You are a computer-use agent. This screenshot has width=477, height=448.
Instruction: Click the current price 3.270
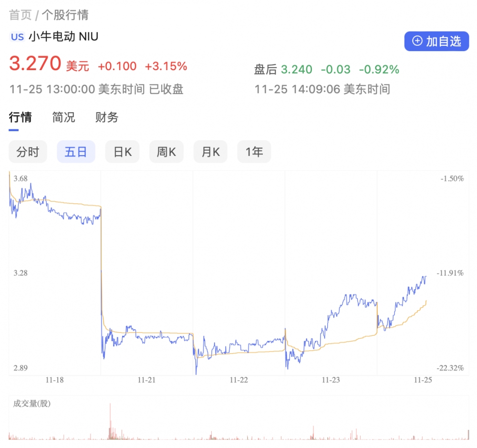pyautogui.click(x=35, y=64)
